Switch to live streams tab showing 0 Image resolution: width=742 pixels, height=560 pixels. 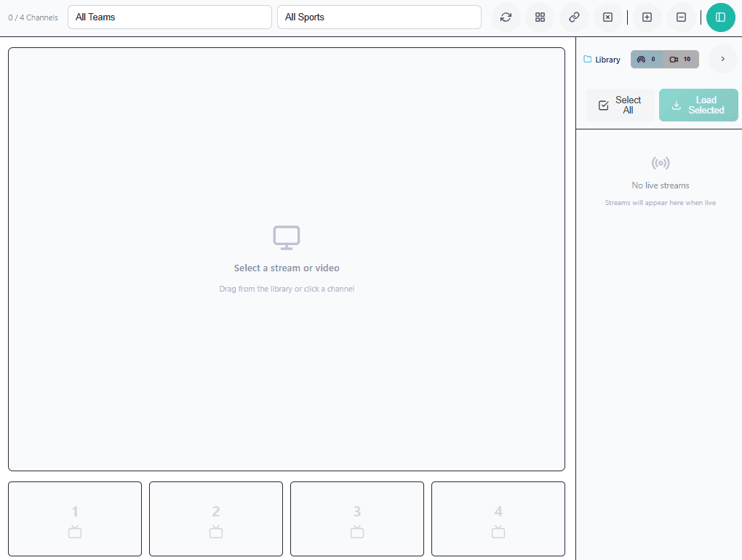coord(647,60)
